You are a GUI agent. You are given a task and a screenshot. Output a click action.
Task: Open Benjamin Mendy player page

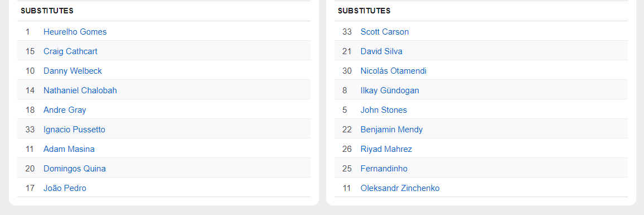[x=391, y=130]
